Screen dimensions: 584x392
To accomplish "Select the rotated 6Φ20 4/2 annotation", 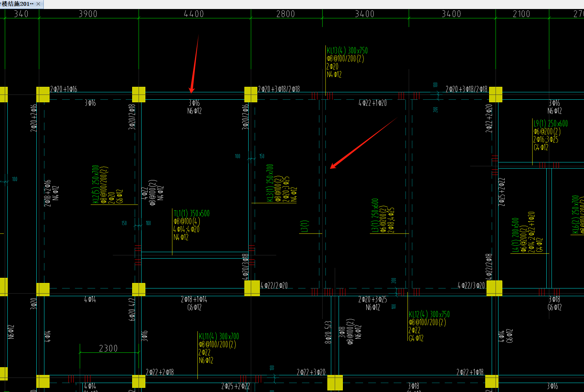I will click(x=132, y=309).
